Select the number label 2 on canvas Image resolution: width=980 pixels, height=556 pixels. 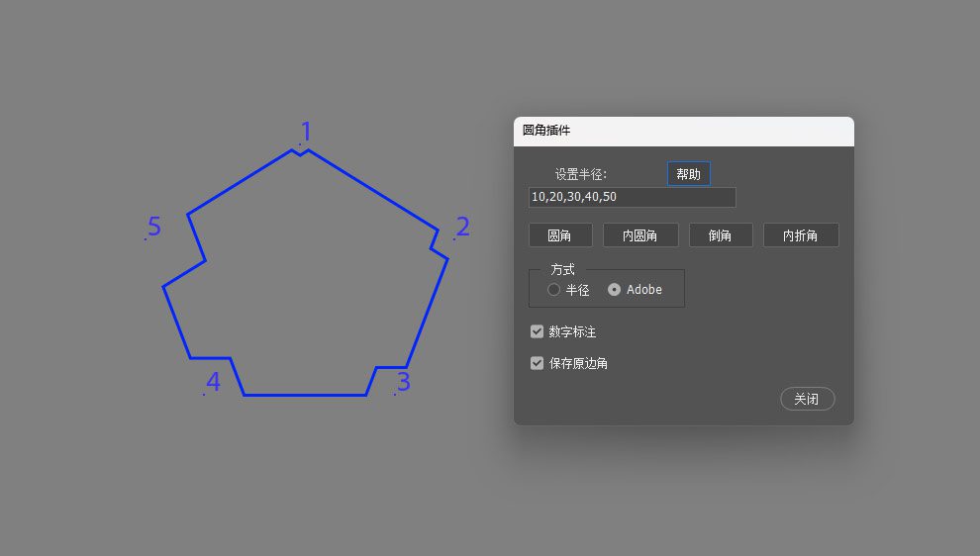coord(463,227)
